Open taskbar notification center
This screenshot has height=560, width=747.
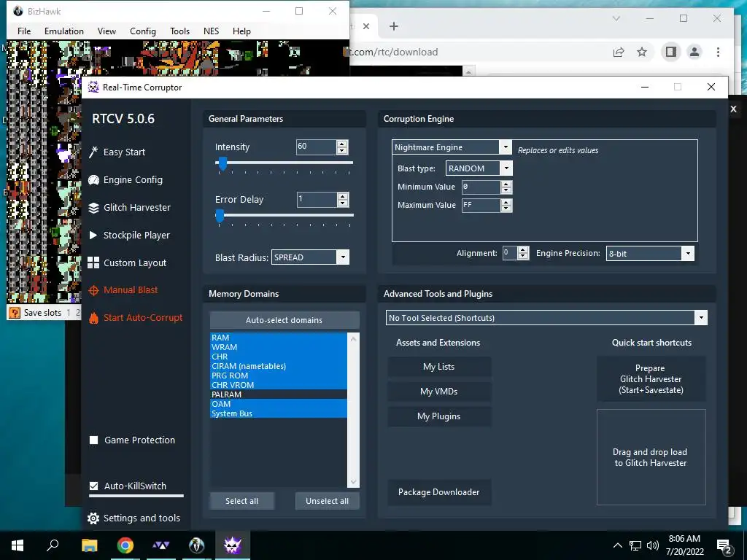tap(724, 545)
